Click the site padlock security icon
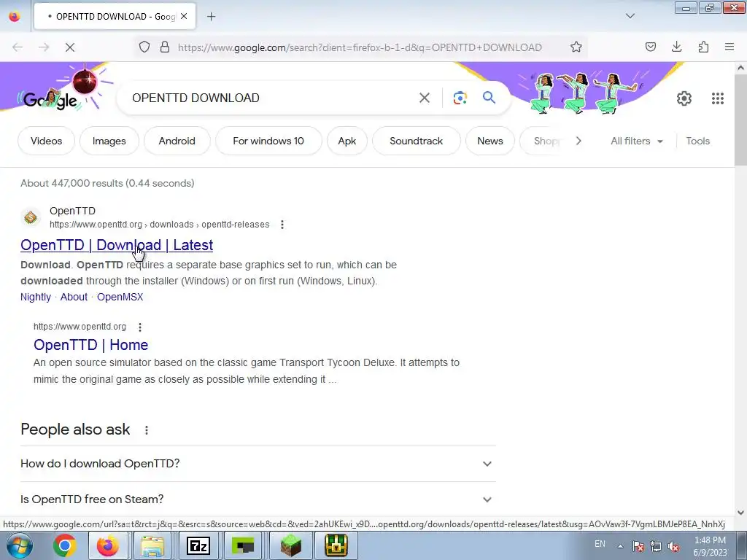 pos(165,47)
